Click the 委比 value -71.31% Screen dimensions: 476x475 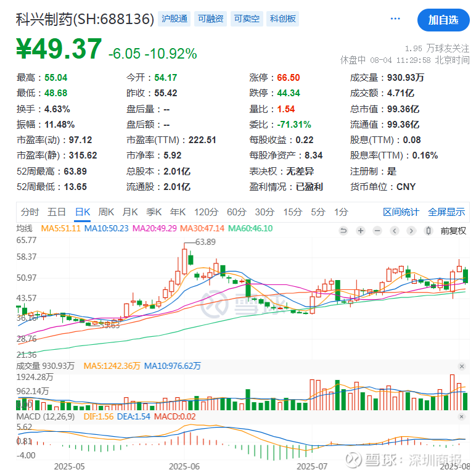(x=294, y=125)
